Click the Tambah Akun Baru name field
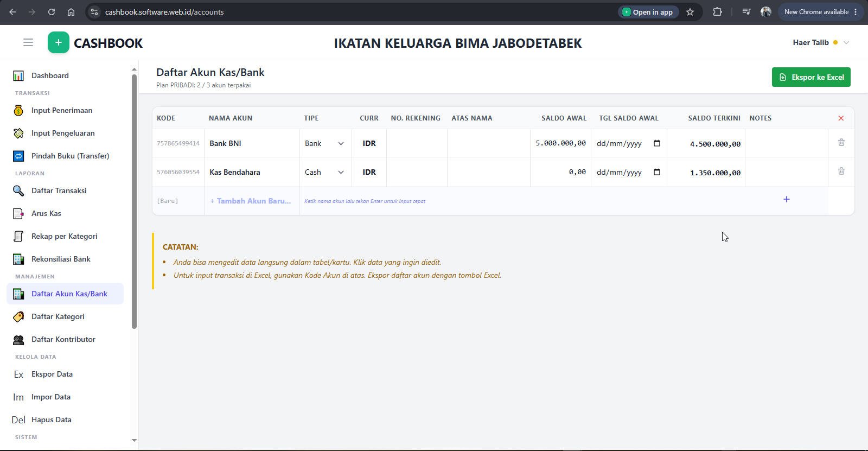This screenshot has height=451, width=868. coord(252,201)
